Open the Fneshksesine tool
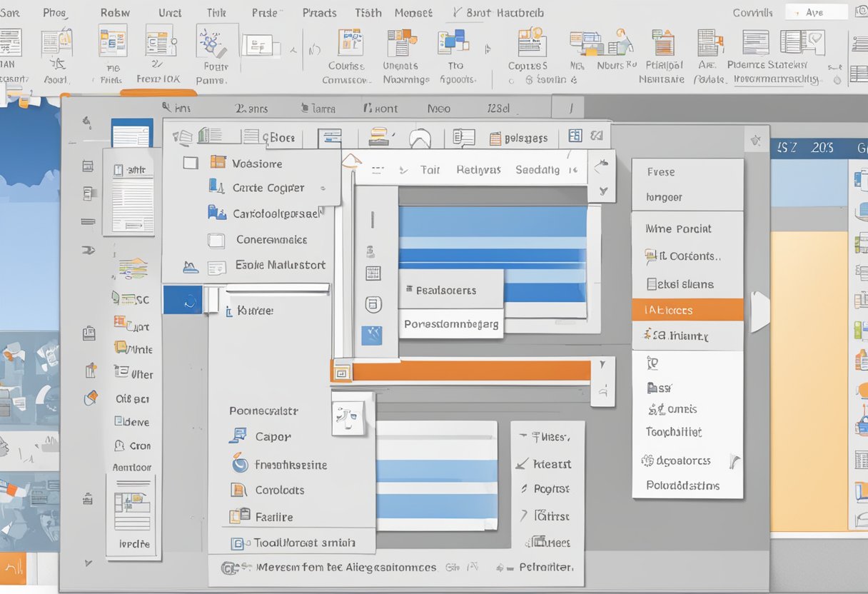Viewport: 868px width, 594px height. tap(238, 464)
